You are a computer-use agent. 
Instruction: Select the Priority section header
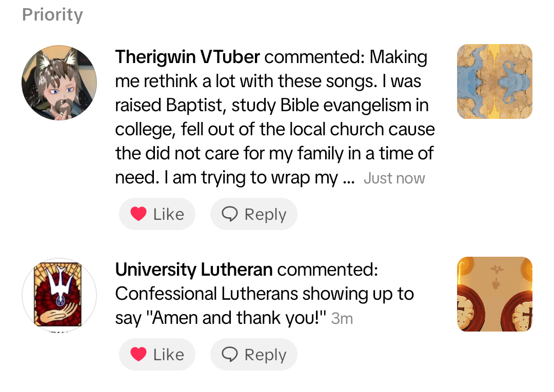click(52, 15)
